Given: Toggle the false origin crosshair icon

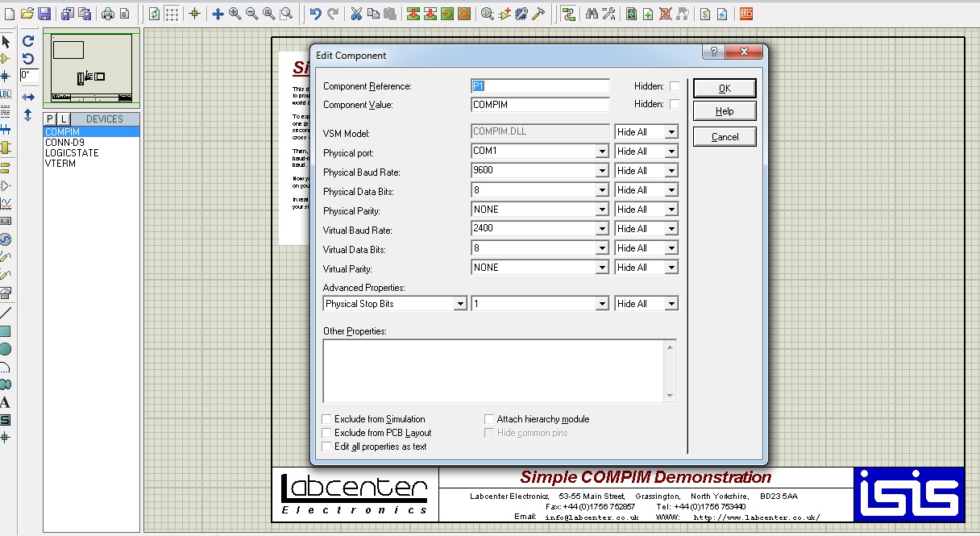Looking at the screenshot, I should [x=194, y=14].
